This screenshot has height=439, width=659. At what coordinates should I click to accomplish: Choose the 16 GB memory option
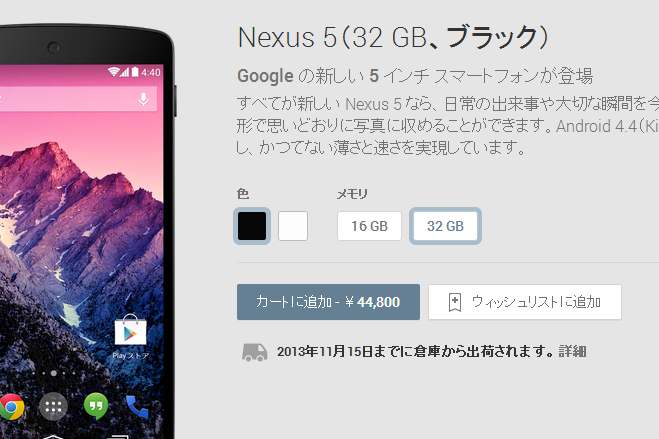[369, 226]
